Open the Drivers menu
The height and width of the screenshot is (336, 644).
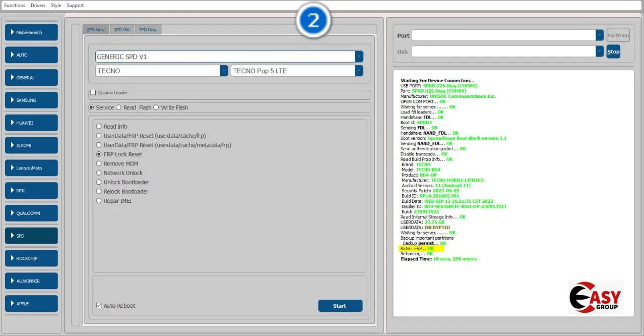point(38,6)
